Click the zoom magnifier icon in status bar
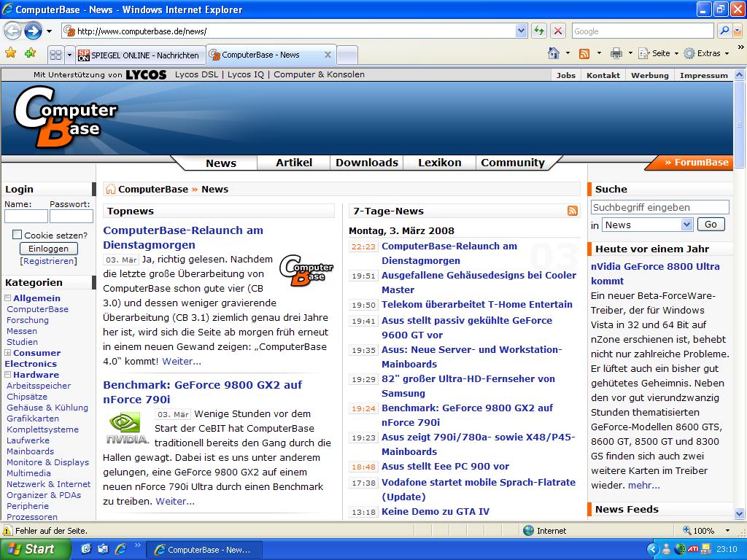The width and height of the screenshot is (747, 560). click(x=687, y=531)
